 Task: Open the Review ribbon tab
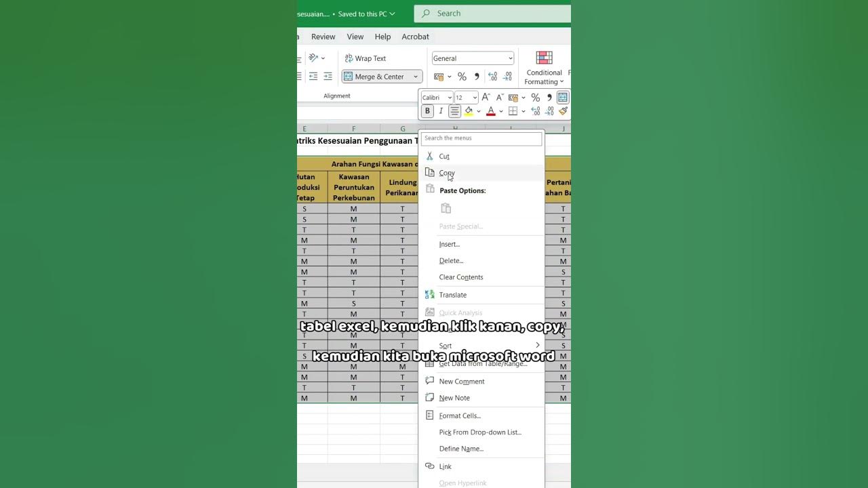[x=323, y=37]
